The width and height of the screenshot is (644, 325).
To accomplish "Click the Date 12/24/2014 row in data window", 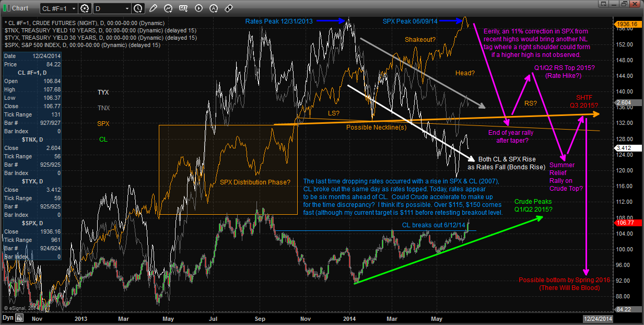I will [32, 56].
